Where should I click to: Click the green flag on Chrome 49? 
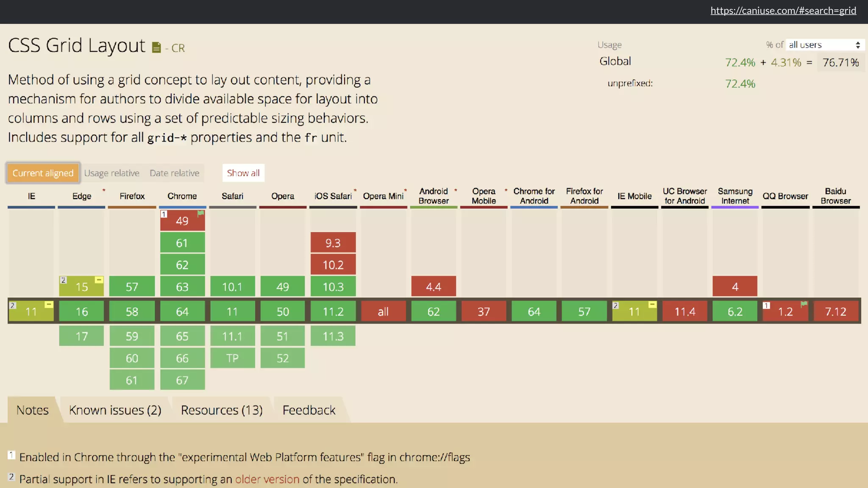tap(200, 213)
